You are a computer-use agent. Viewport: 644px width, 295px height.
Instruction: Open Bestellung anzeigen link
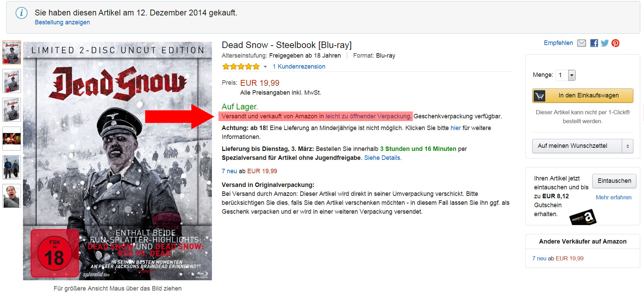click(x=62, y=22)
